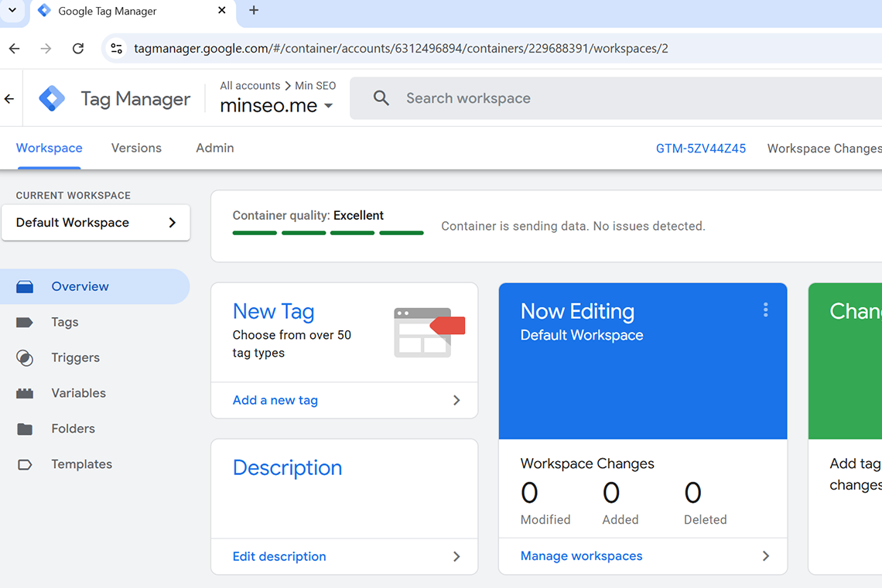
Task: Open Manage workspaces link
Action: pyautogui.click(x=581, y=556)
